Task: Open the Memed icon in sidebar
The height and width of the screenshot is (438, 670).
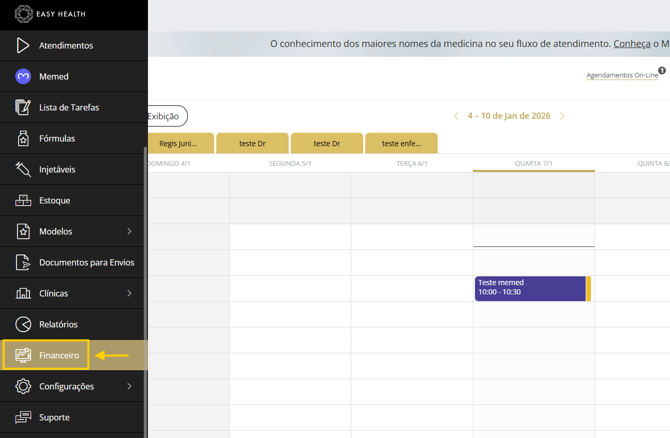Action: [23, 76]
